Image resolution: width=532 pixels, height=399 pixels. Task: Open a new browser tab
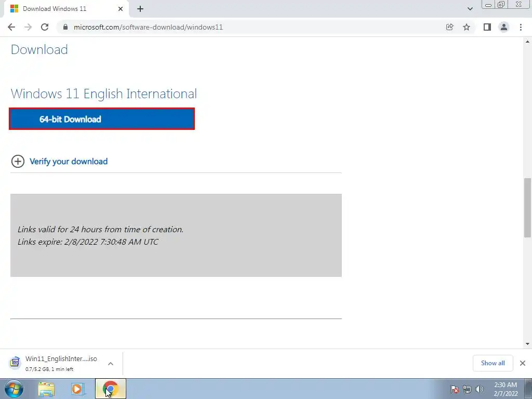[x=140, y=9]
